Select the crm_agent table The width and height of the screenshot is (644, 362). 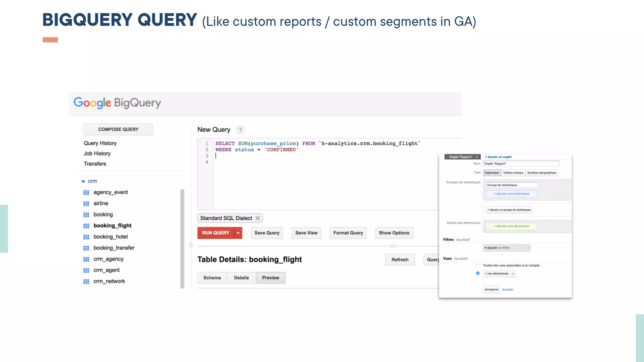click(107, 270)
